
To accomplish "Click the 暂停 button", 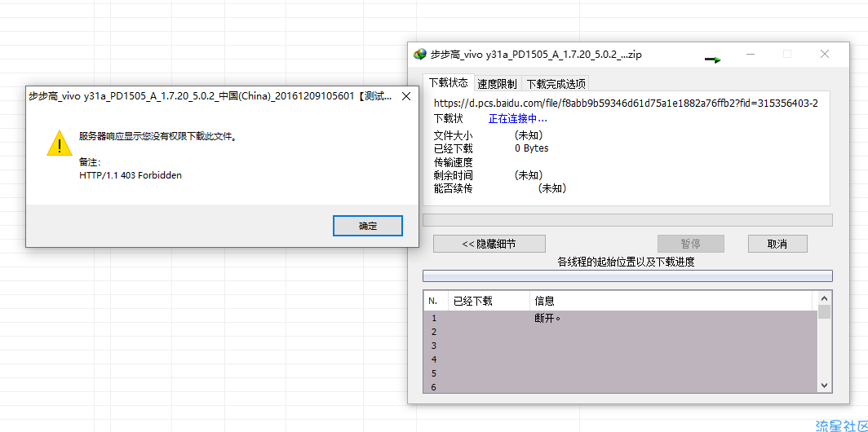I will tap(690, 244).
